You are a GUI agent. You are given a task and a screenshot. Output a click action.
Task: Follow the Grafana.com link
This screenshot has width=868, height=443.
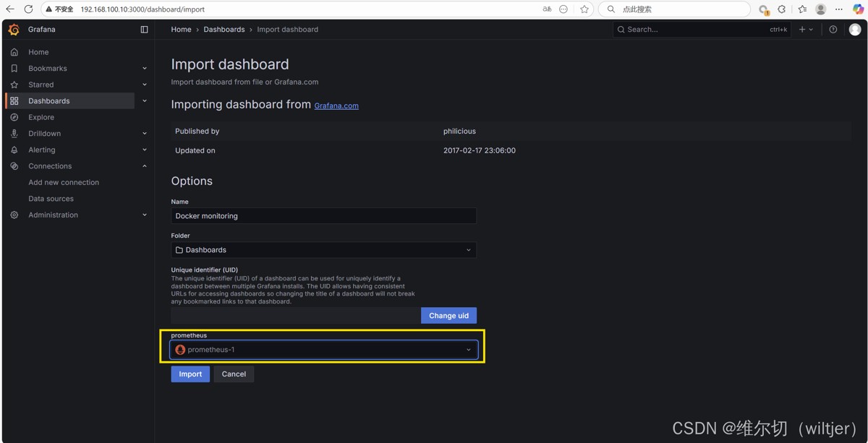336,106
